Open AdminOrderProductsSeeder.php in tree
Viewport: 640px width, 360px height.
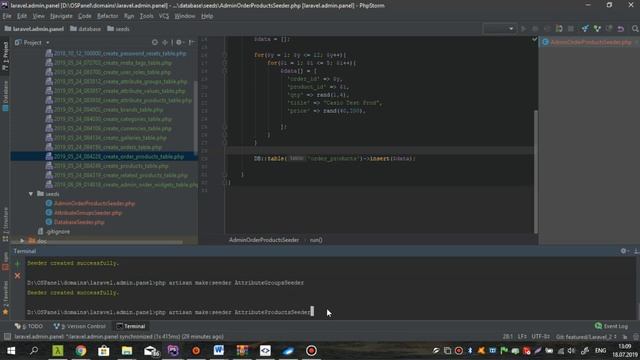click(x=90, y=204)
